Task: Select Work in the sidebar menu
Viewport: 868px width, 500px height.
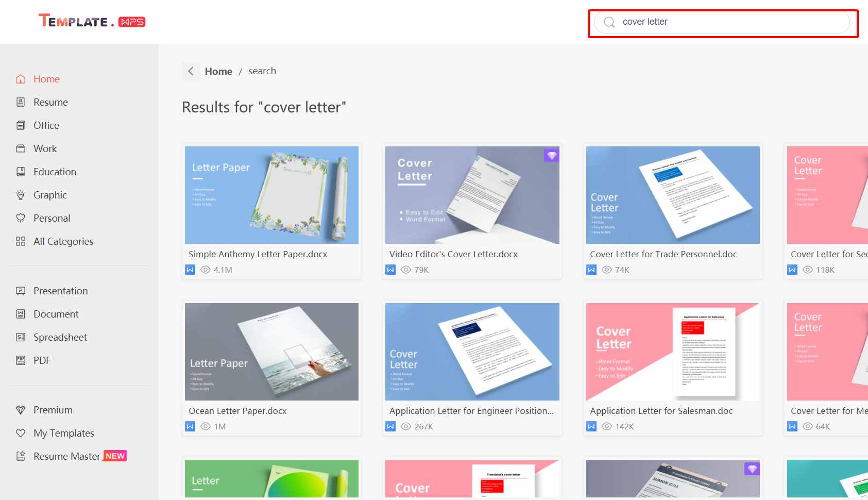Action: (45, 148)
